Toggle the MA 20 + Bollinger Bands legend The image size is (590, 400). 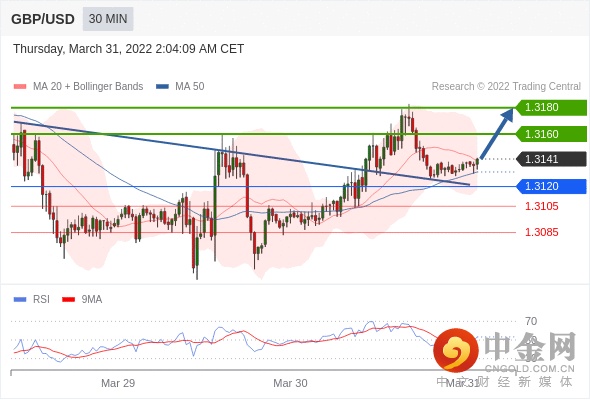tap(79, 87)
